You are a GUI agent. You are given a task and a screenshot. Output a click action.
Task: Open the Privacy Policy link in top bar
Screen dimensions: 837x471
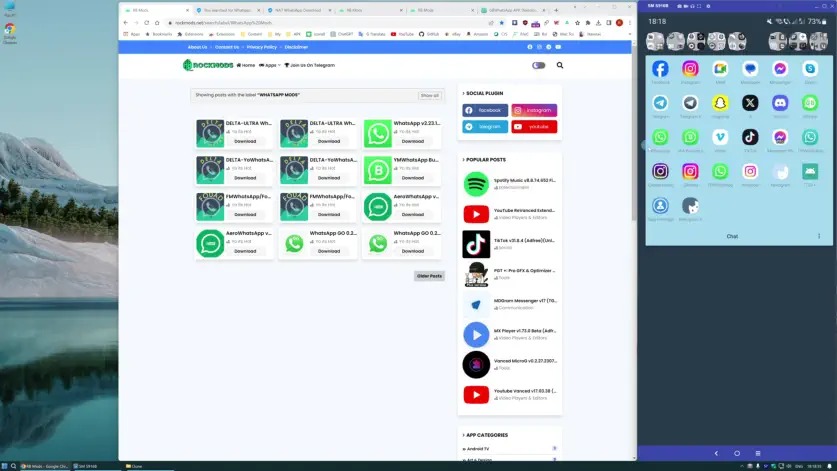(x=261, y=47)
